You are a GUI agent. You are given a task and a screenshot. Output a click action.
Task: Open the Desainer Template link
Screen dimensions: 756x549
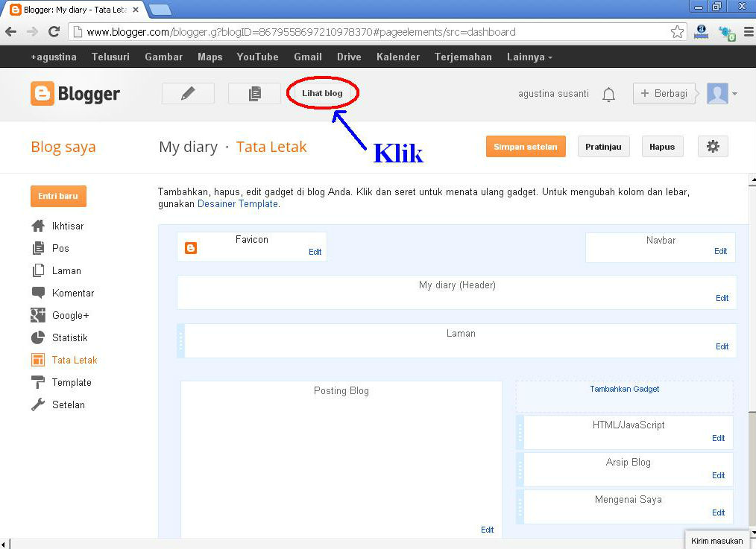click(x=238, y=203)
